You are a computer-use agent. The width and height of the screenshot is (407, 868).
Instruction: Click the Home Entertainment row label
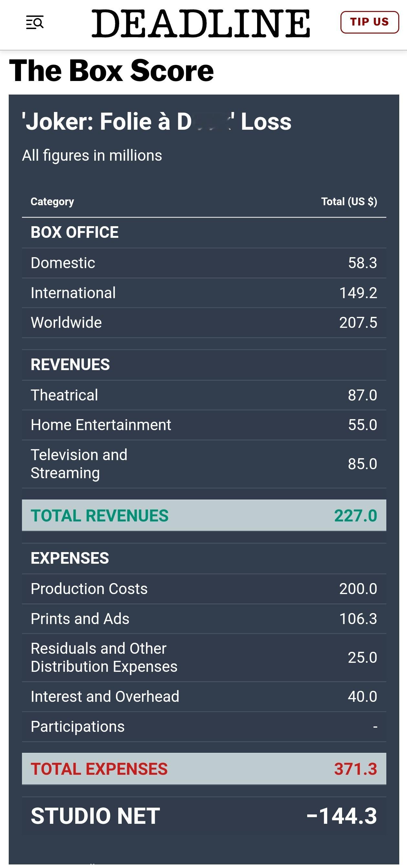click(x=101, y=425)
